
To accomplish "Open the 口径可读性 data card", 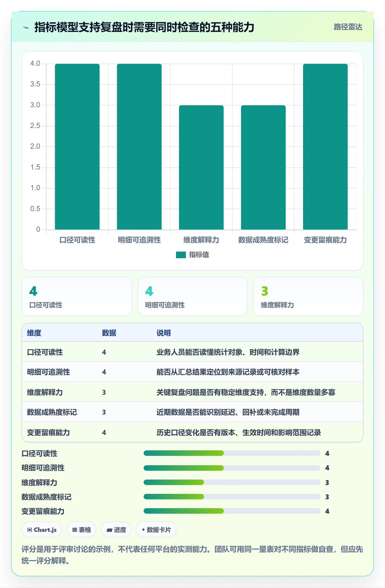I will (x=77, y=296).
